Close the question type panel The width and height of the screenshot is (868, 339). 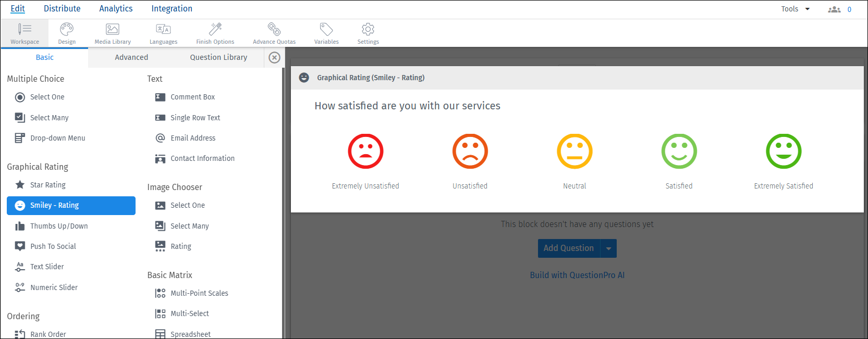pos(274,57)
